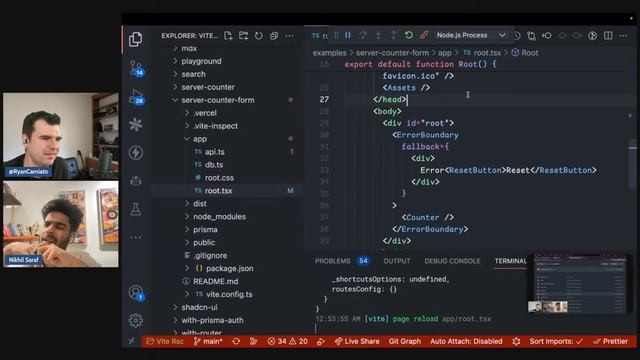Refresh the Explorer tree

tap(259, 36)
